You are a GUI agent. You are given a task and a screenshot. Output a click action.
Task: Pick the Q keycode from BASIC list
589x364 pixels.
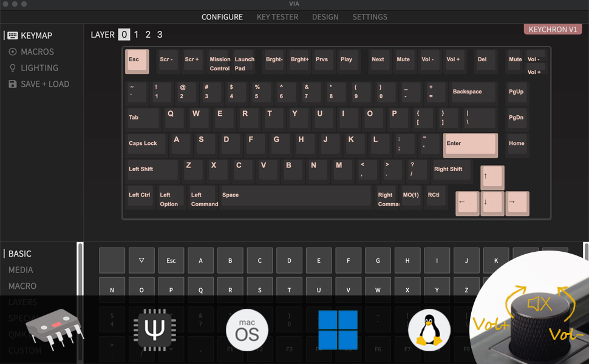(200, 290)
